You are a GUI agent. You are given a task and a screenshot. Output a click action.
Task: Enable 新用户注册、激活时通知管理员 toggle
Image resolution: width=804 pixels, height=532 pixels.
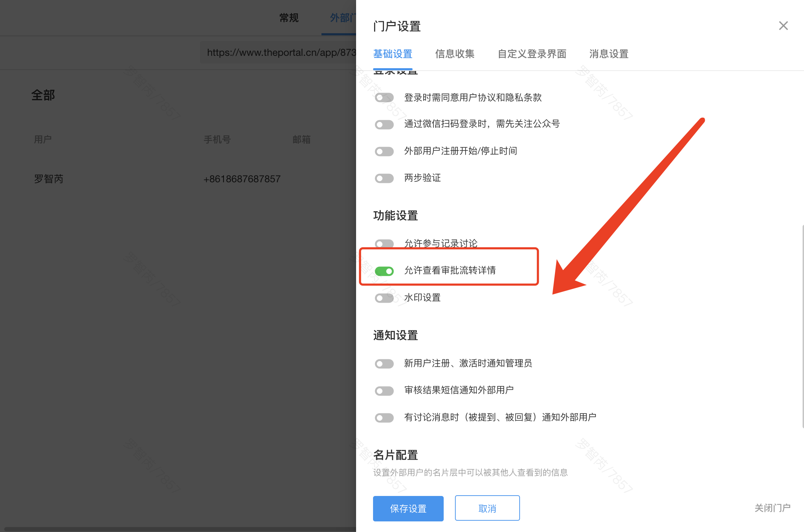(384, 364)
